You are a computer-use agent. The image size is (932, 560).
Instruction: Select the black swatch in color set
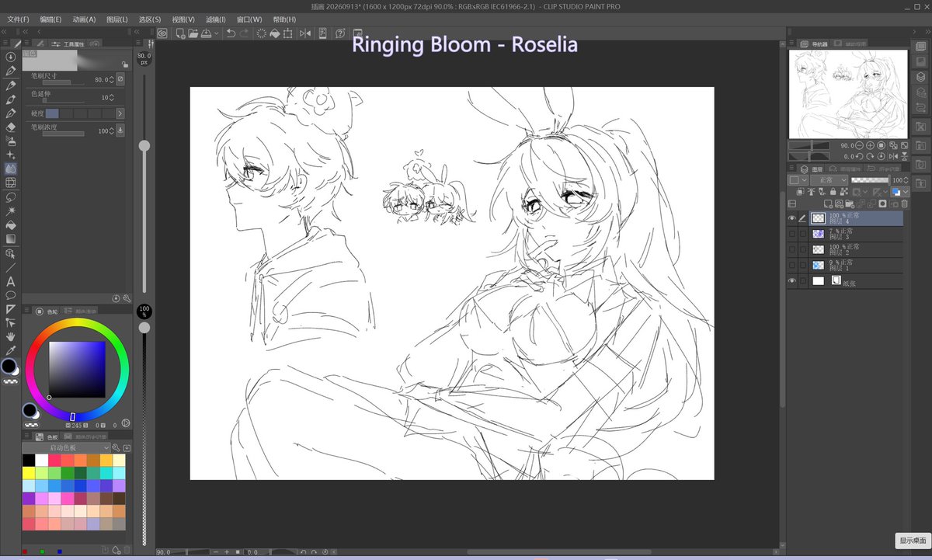pos(29,460)
